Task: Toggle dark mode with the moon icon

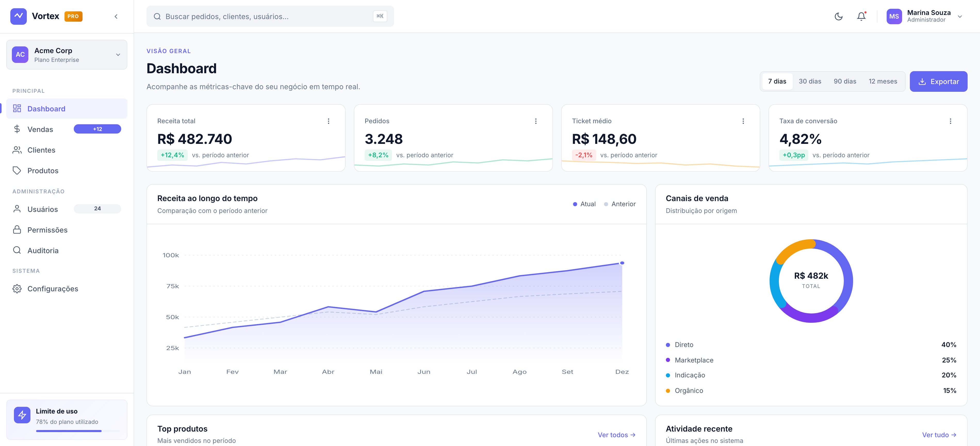Action: [x=838, y=16]
